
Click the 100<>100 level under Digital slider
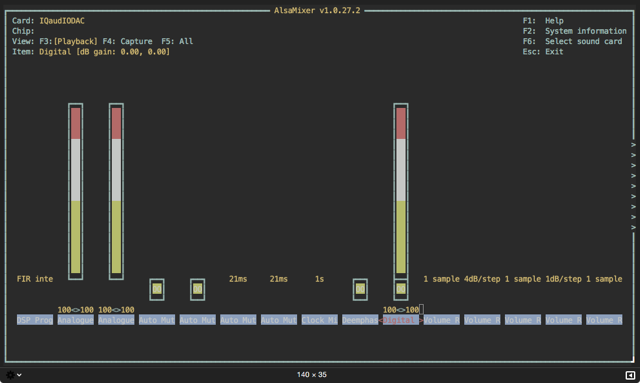[x=401, y=310]
